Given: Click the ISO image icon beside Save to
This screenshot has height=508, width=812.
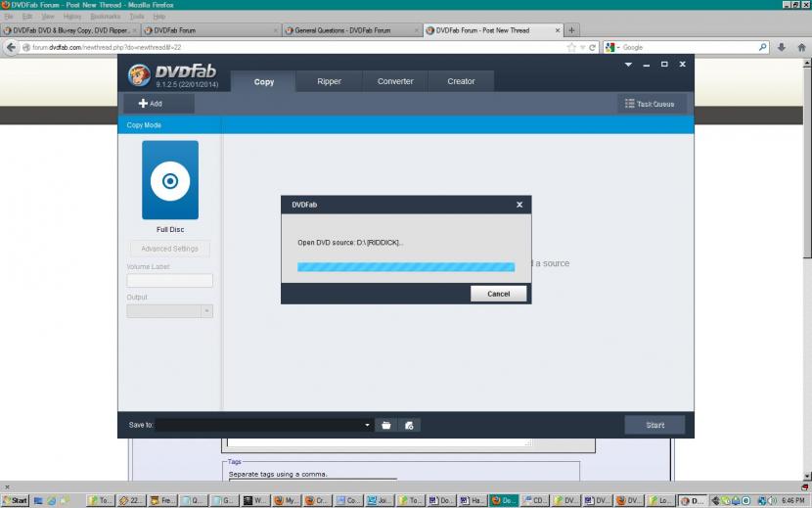Looking at the screenshot, I should (411, 425).
